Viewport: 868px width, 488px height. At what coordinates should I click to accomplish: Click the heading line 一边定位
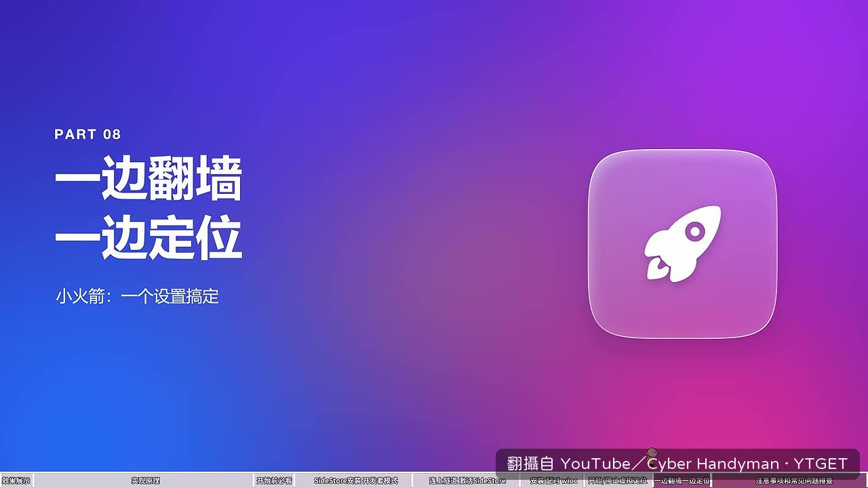(148, 239)
